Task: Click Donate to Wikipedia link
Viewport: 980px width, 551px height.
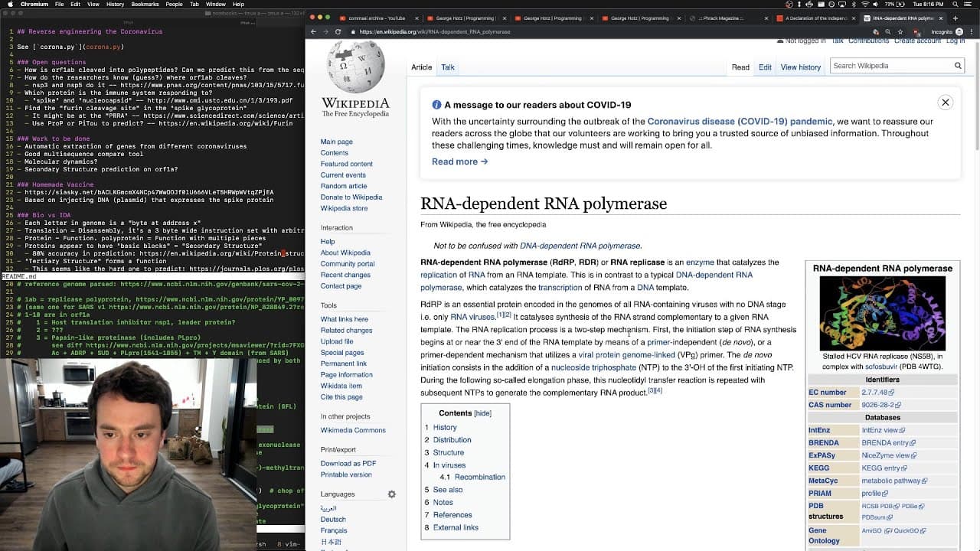Action: tap(351, 197)
